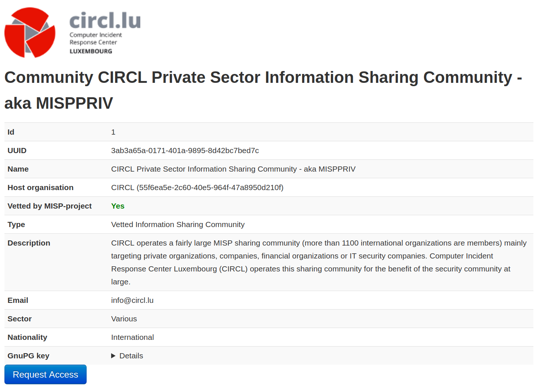This screenshot has height=392, width=536.
Task: Click the green Yes vetted status
Action: pyautogui.click(x=118, y=206)
